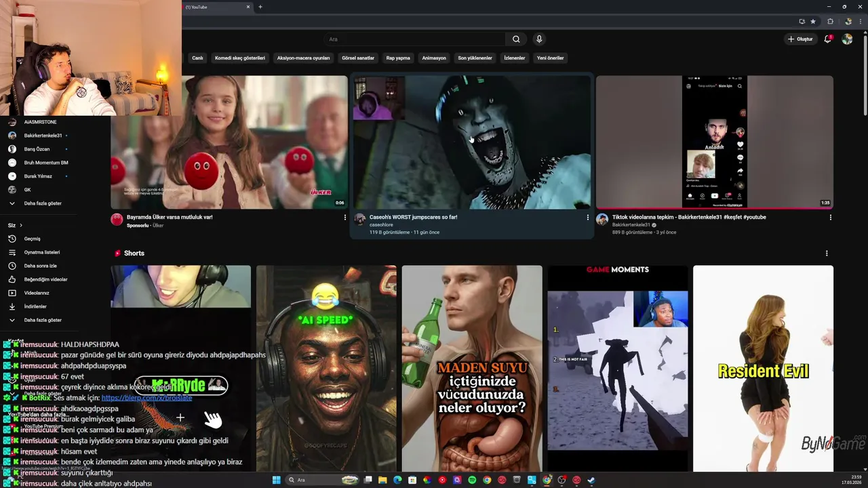The image size is (868, 488).
Task: Open the account avatar menu
Action: point(847,39)
